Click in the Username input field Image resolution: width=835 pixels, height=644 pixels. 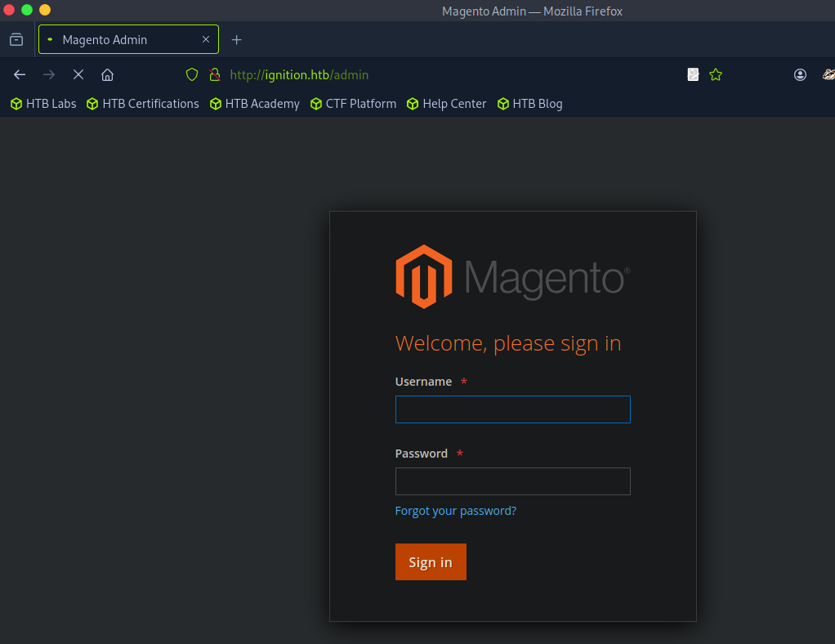pos(512,409)
